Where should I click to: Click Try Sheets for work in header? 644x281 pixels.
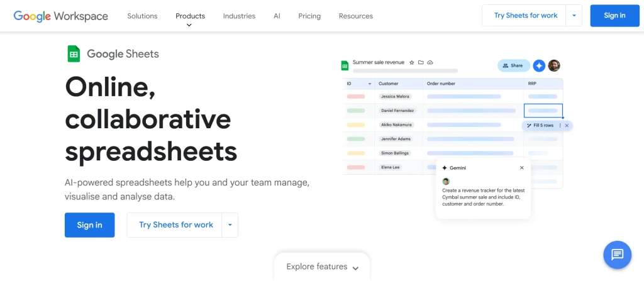tap(526, 16)
